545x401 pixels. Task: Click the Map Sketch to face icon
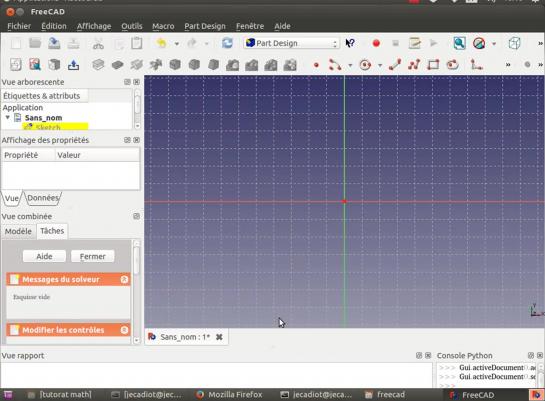pyautogui.click(x=54, y=65)
